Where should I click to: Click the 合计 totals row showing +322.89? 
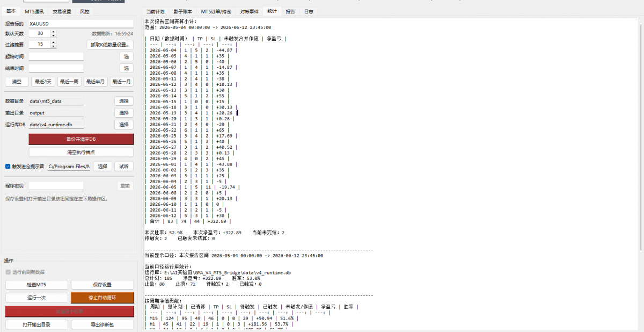[188, 221]
